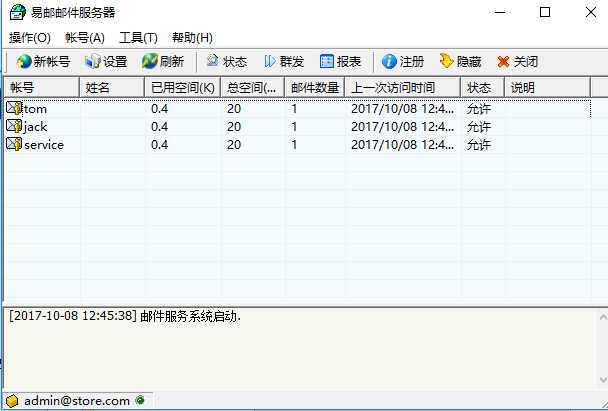Click the access time in service's row
Viewport: 608px width, 411px height.
pos(402,145)
